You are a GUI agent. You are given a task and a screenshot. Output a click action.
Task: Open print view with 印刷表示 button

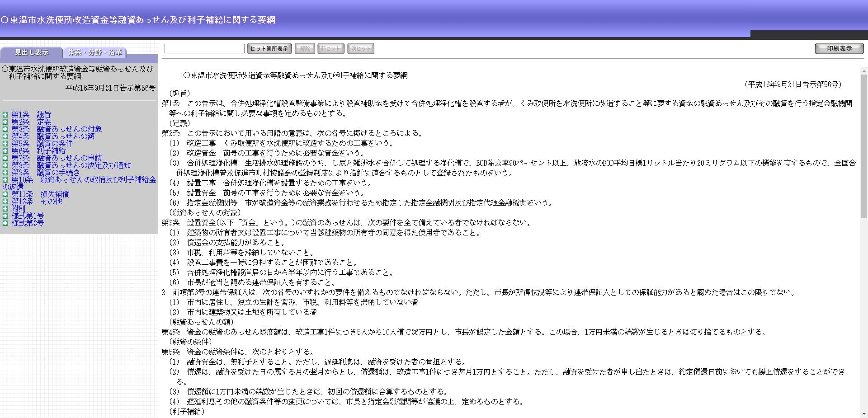point(839,49)
